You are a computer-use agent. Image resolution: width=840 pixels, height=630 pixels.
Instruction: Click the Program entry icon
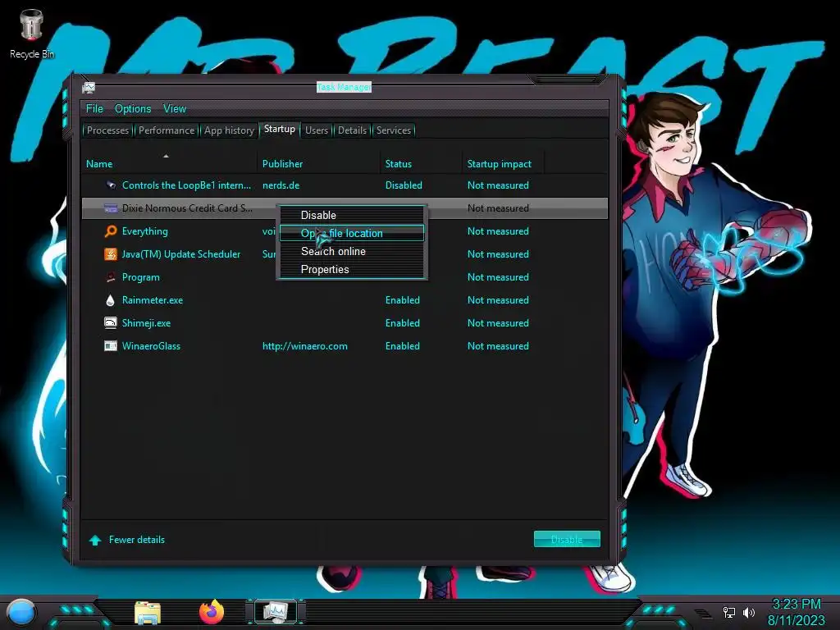pyautogui.click(x=111, y=277)
